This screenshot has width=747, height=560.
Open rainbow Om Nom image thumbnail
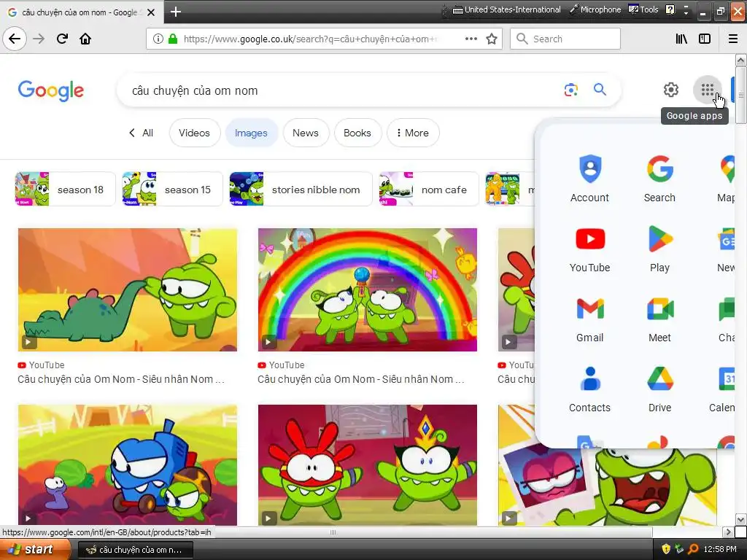tap(368, 289)
